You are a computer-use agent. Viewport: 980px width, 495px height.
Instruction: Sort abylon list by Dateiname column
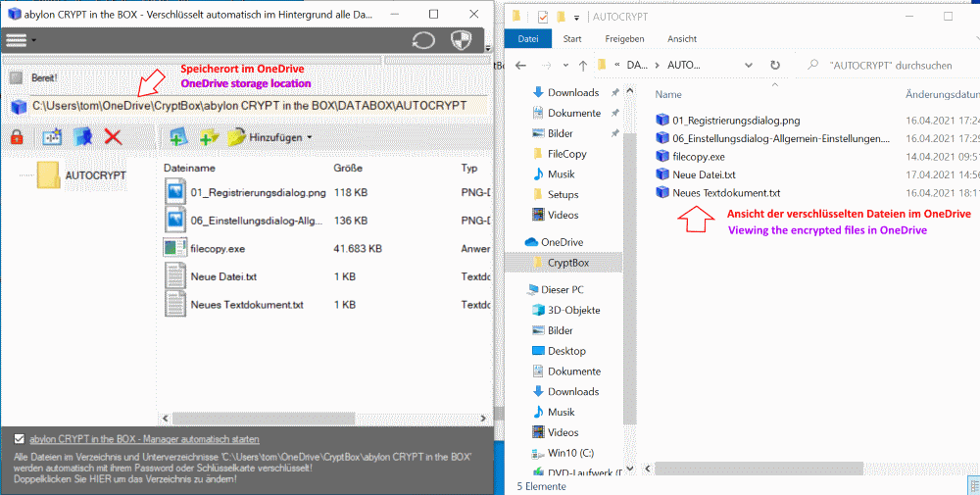click(x=189, y=169)
